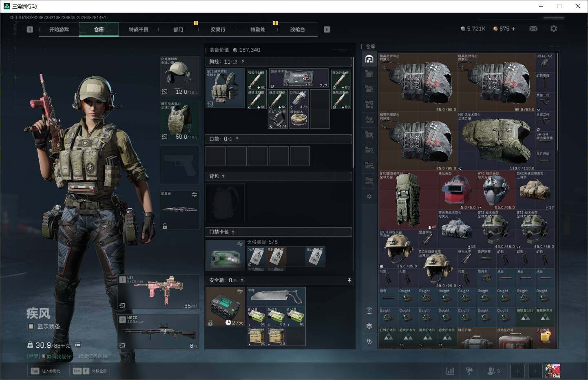Screen dimensions: 588x380
Task: Open the 口袋 help question mark
Action: coord(237,139)
